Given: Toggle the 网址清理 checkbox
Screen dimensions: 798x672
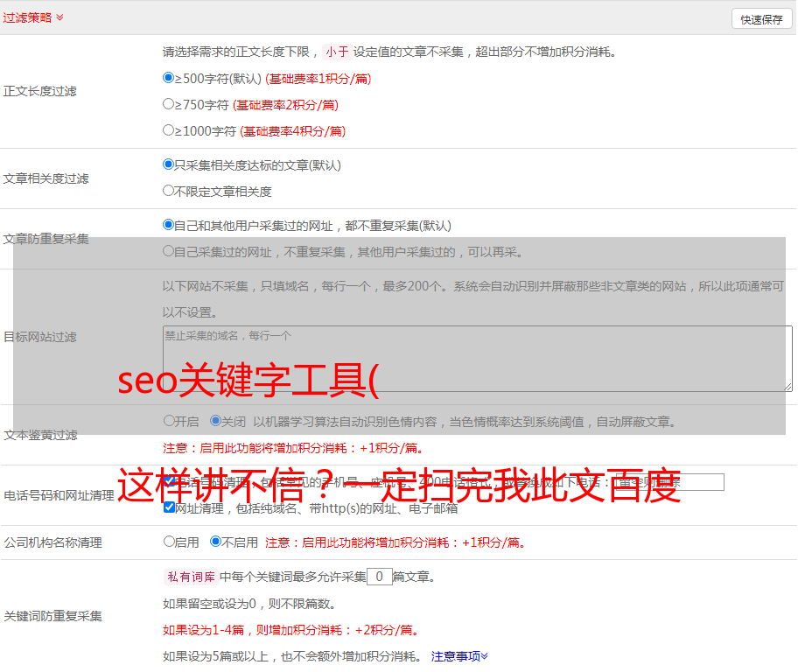Looking at the screenshot, I should pos(170,507).
